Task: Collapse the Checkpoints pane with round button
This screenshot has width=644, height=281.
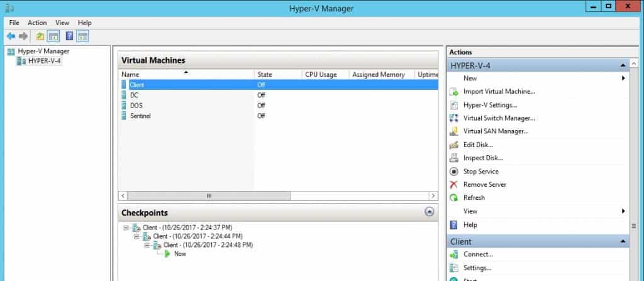Action: click(429, 212)
